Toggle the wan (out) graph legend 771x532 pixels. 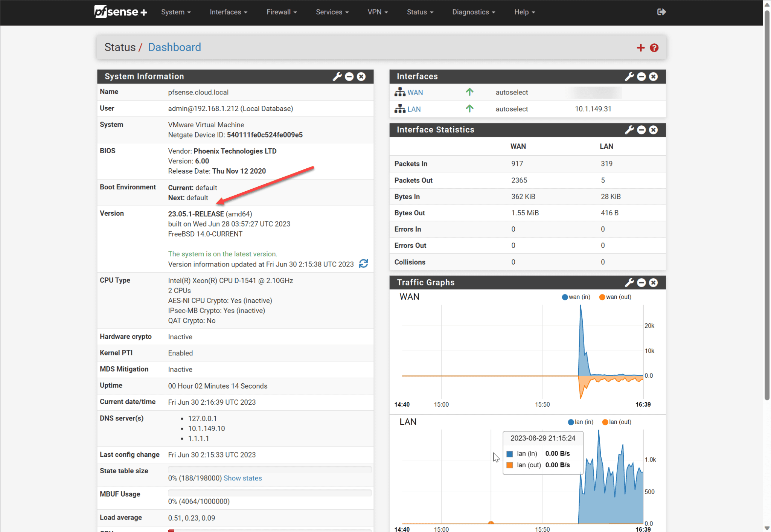pos(615,297)
